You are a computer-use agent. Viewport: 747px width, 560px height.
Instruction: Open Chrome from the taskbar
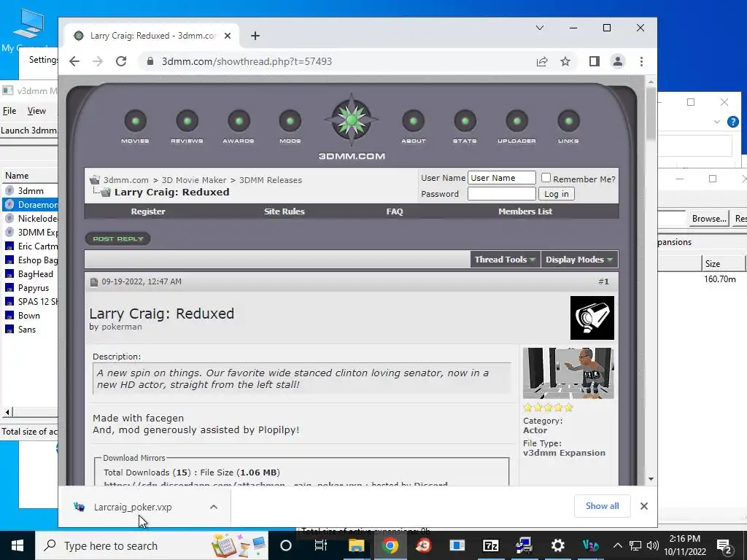click(390, 545)
